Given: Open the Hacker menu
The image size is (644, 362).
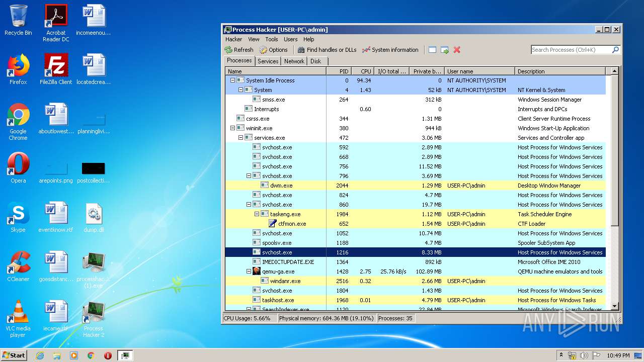Looking at the screenshot, I should pos(233,39).
